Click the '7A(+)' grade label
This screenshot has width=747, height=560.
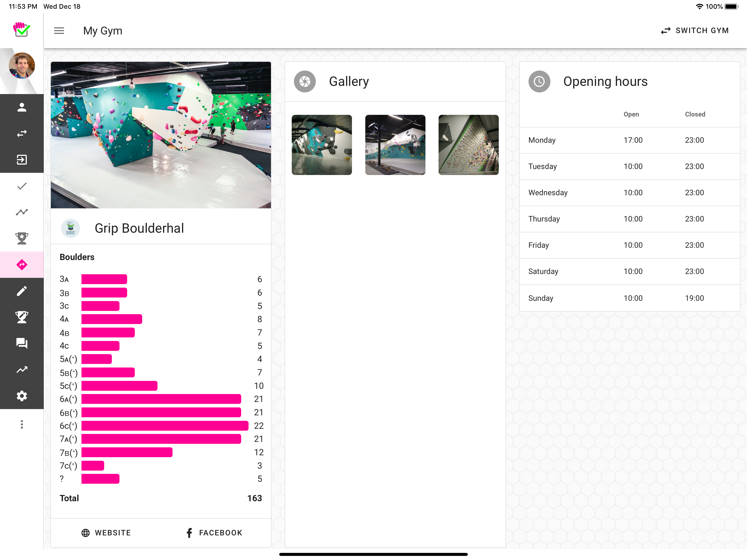point(68,439)
